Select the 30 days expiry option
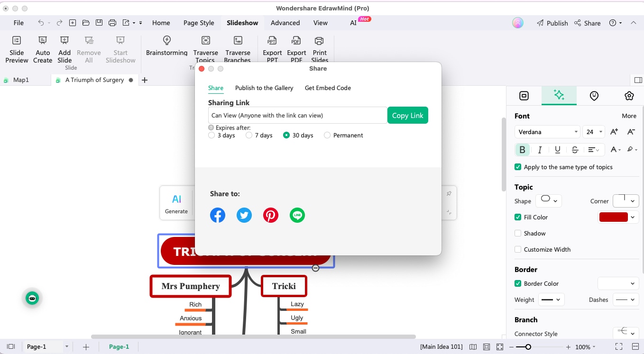 coord(286,135)
